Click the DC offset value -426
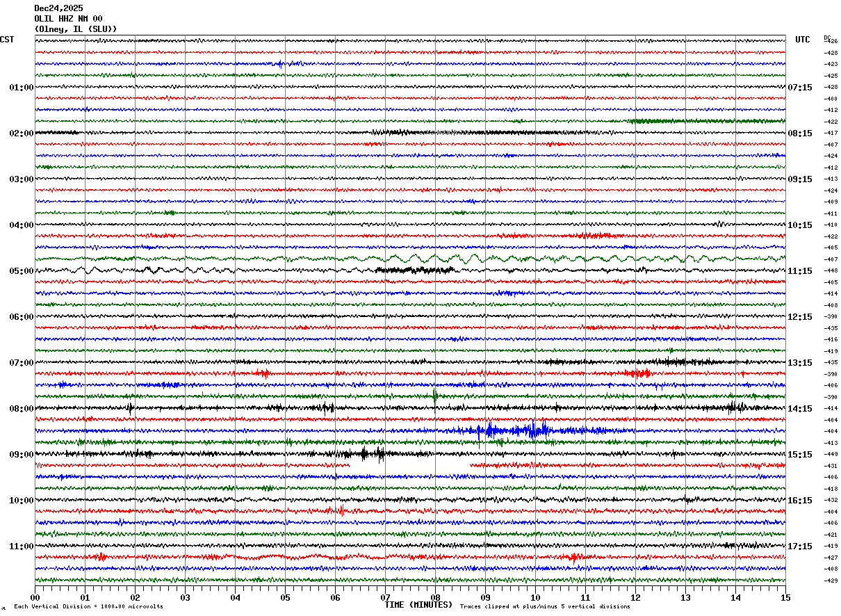 tap(831, 42)
